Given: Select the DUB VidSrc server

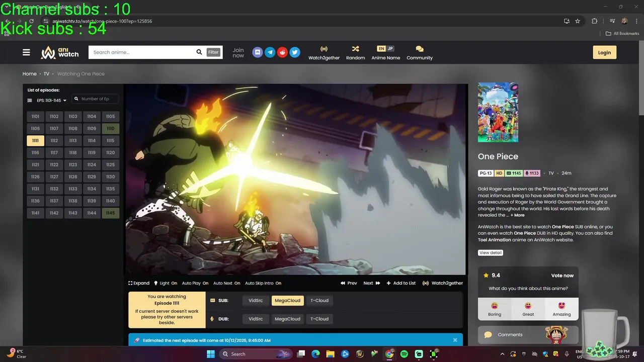Looking at the screenshot, I should coord(256,319).
